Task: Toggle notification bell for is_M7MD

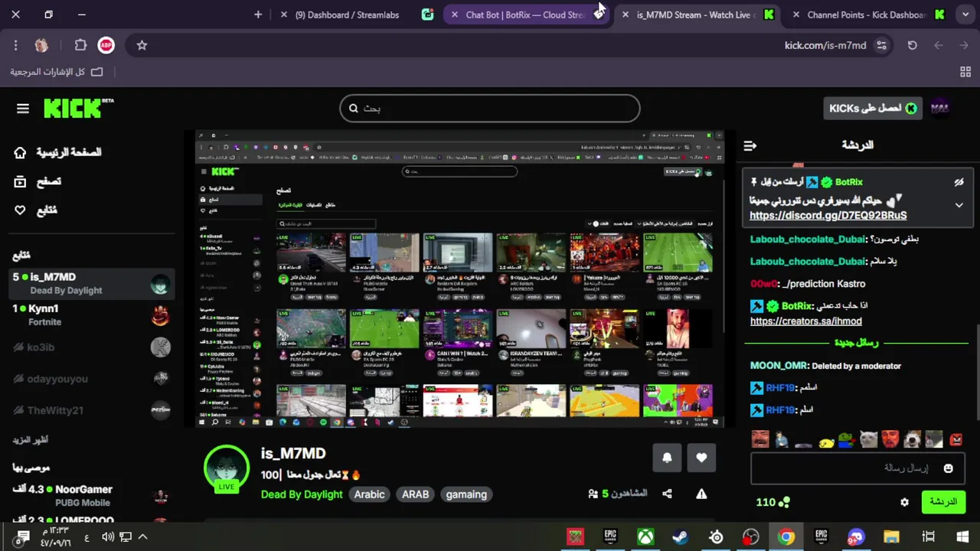Action: point(667,458)
